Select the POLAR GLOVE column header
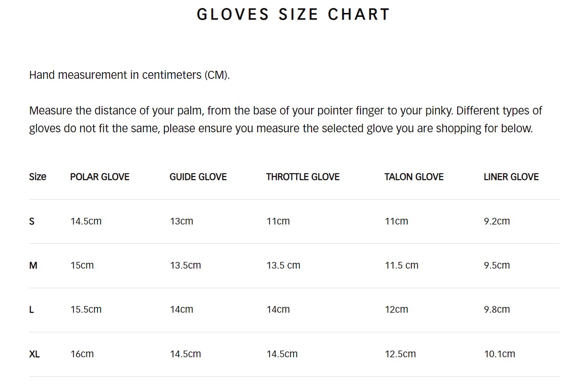Viewport: 586px width, 392px height. click(99, 177)
